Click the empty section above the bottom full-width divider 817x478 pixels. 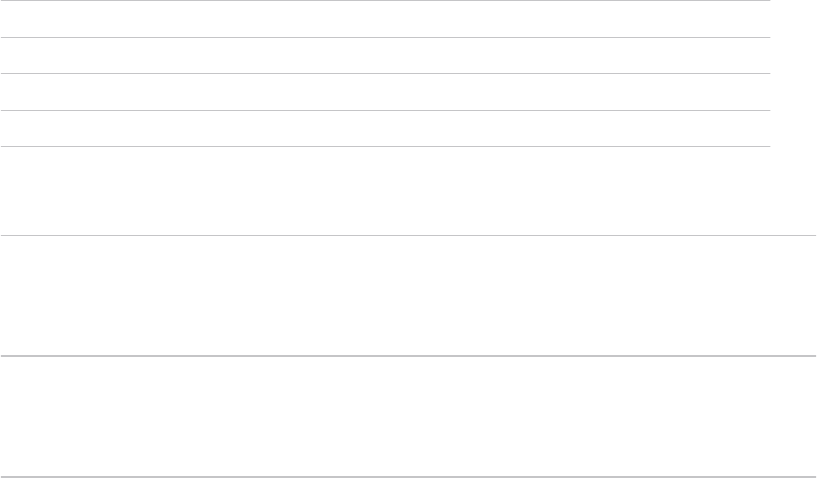coord(408,415)
